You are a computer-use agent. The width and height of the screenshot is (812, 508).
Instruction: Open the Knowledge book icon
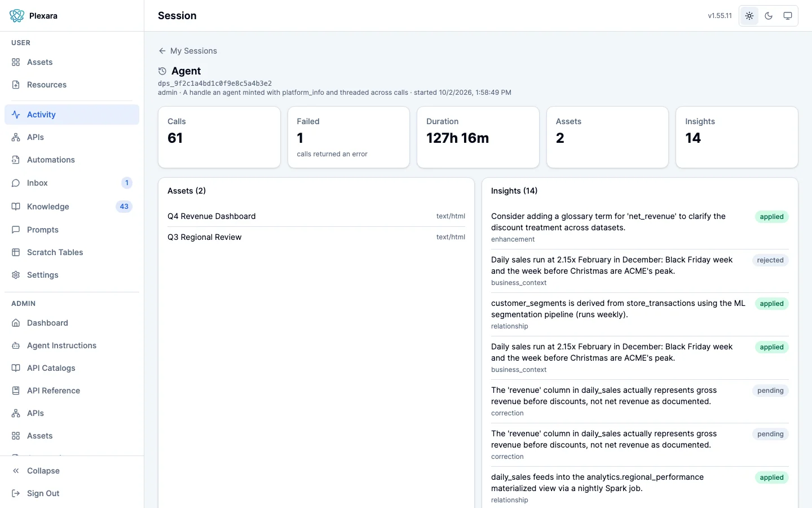click(x=16, y=207)
